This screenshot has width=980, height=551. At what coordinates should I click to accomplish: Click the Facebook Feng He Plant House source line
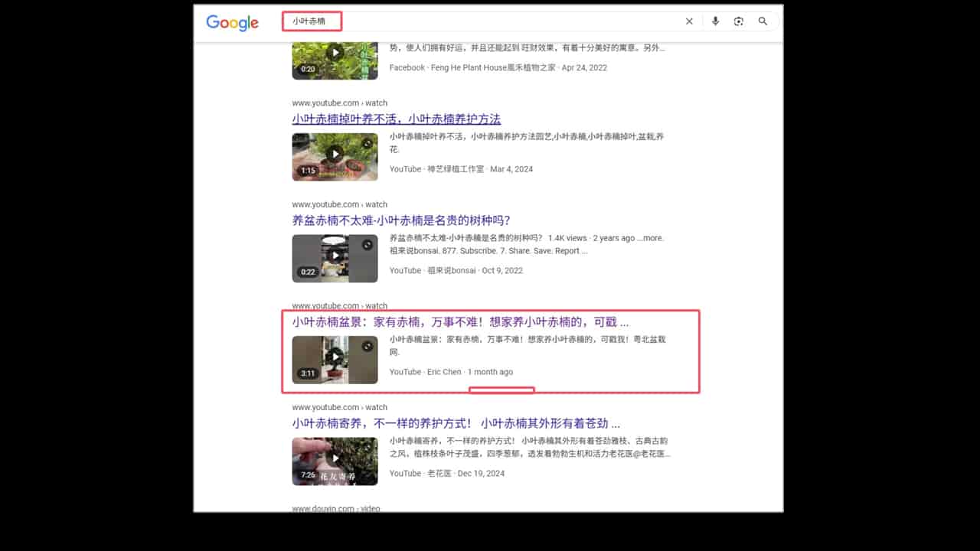498,67
